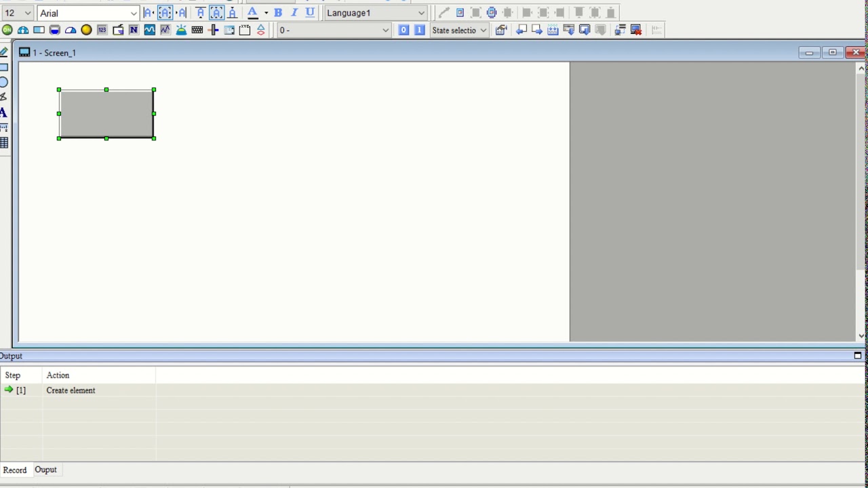The width and height of the screenshot is (868, 488).
Task: Toggle vertical middle text alignment
Action: (x=216, y=13)
